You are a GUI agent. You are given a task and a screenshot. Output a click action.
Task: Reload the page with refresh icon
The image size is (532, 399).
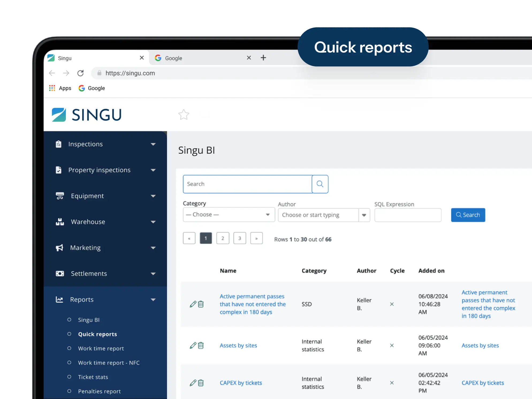[81, 73]
